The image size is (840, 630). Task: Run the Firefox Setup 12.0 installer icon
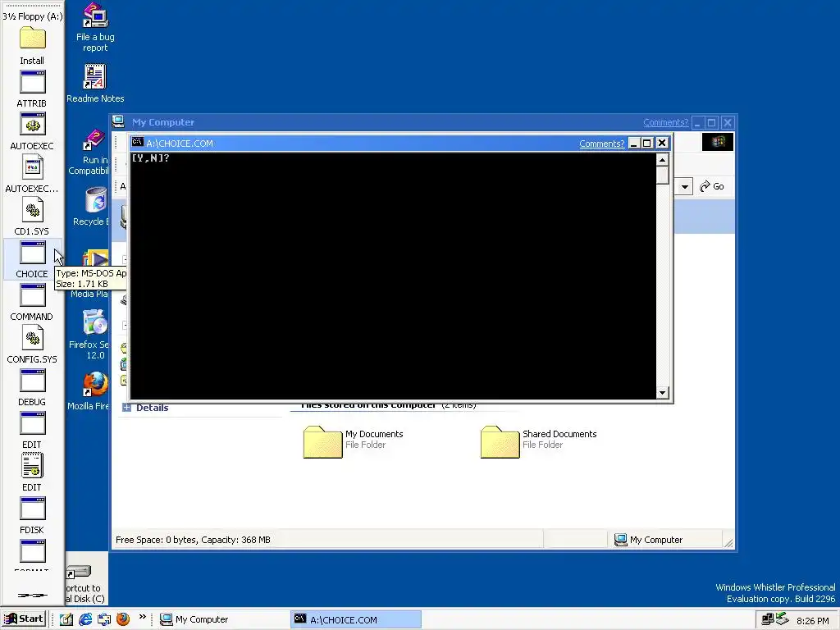[95, 323]
